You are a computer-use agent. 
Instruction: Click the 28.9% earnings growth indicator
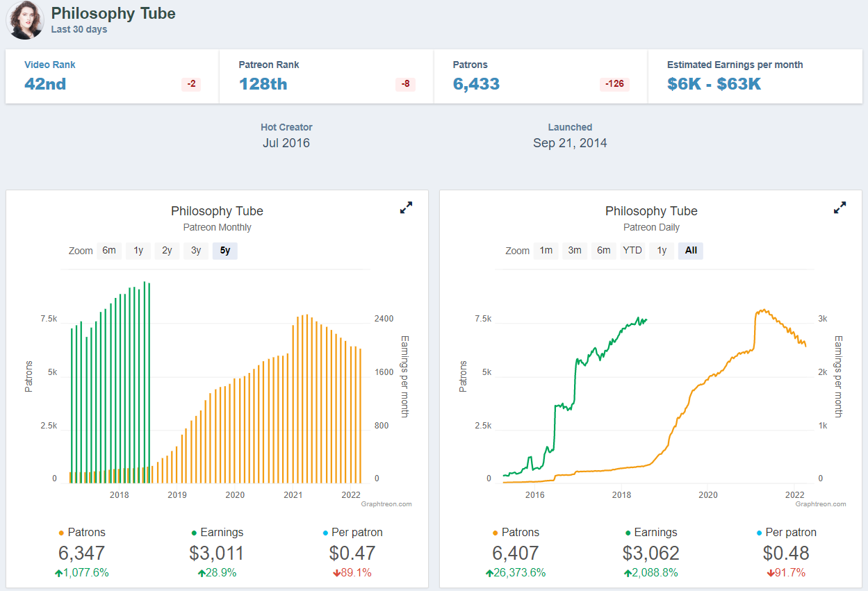[217, 573]
